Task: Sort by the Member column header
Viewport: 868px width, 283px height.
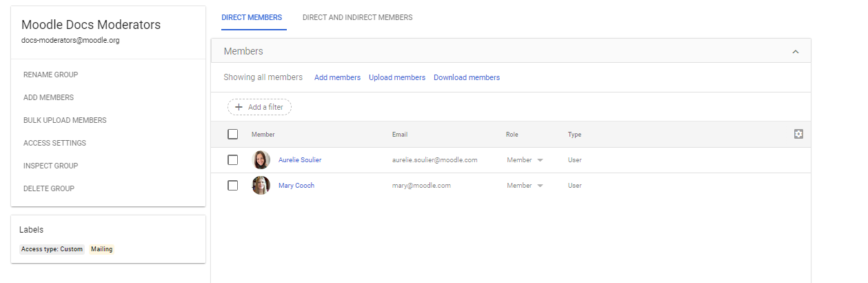Action: (263, 135)
